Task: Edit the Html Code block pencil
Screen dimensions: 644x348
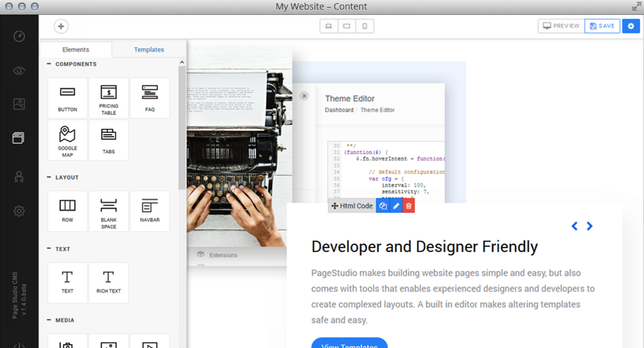Action: [396, 206]
